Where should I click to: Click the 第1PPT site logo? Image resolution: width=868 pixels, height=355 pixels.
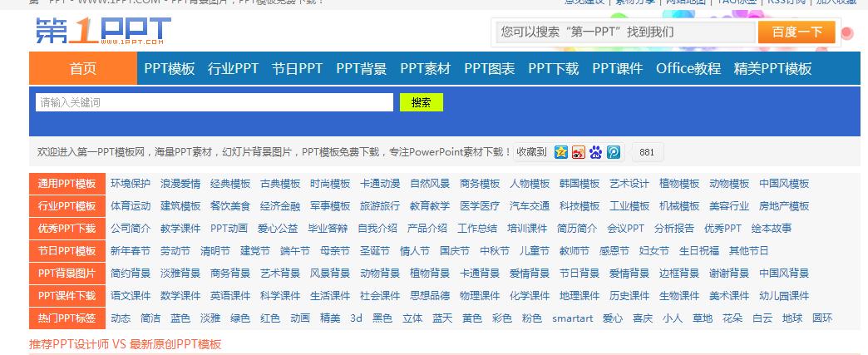point(103,31)
